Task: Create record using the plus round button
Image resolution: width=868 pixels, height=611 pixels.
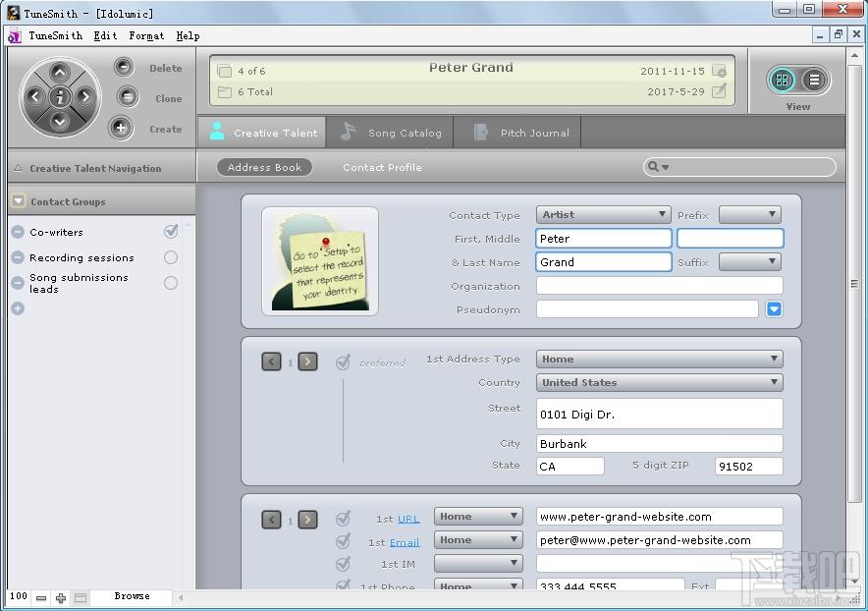Action: click(x=120, y=128)
